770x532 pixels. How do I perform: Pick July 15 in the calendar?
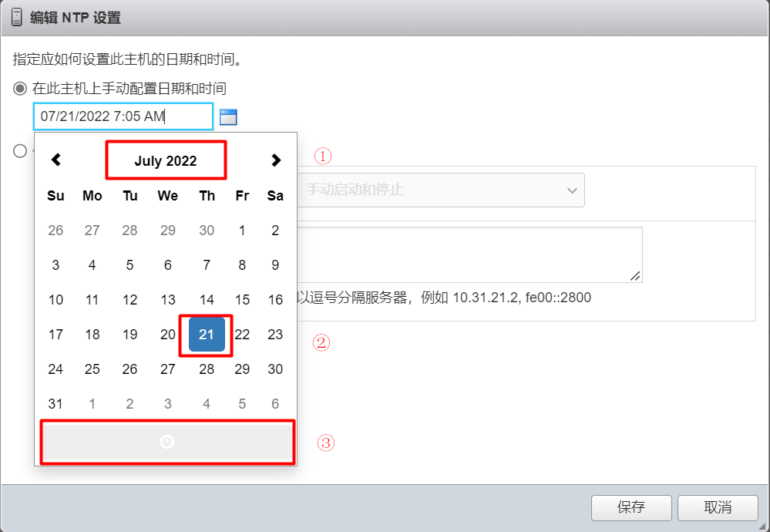point(242,300)
